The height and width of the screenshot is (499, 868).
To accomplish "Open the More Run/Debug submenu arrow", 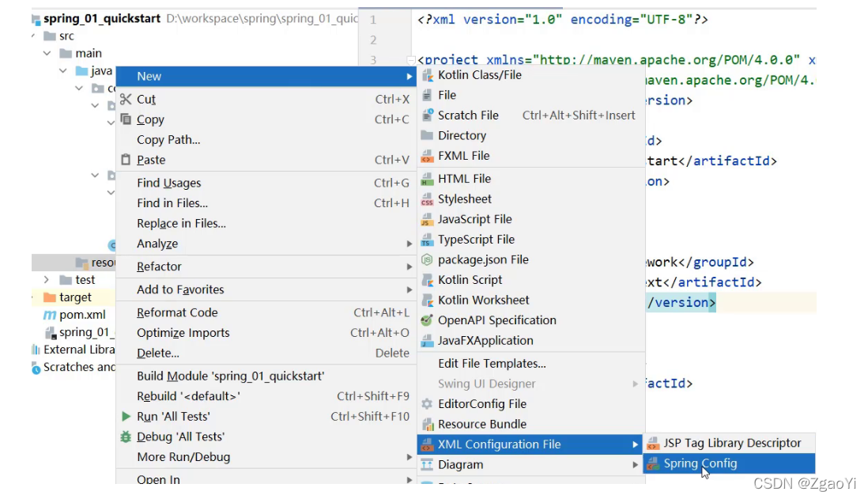I will tap(409, 457).
